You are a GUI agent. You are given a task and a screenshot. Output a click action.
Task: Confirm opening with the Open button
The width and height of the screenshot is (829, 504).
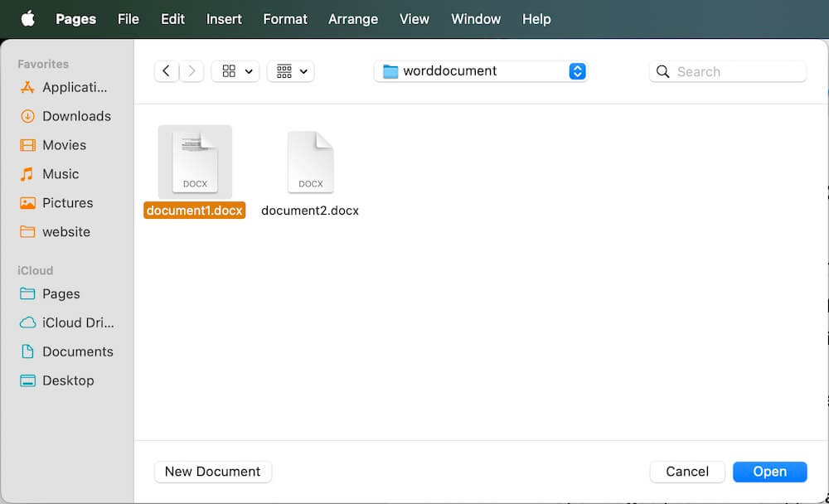point(769,472)
